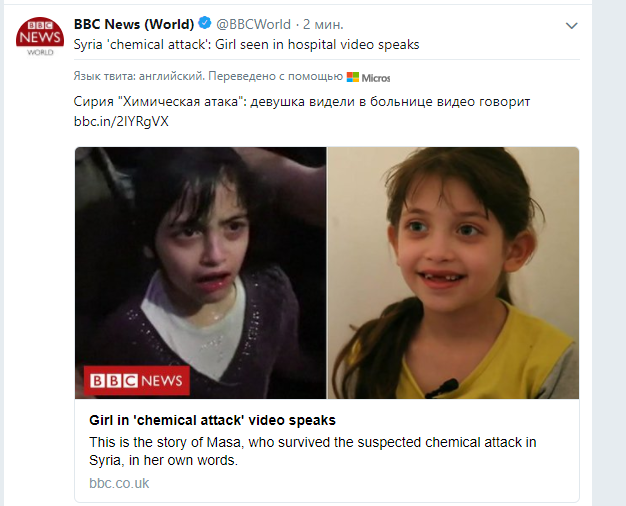Open the bbc.in/2IYRgVX short link

tap(121, 121)
